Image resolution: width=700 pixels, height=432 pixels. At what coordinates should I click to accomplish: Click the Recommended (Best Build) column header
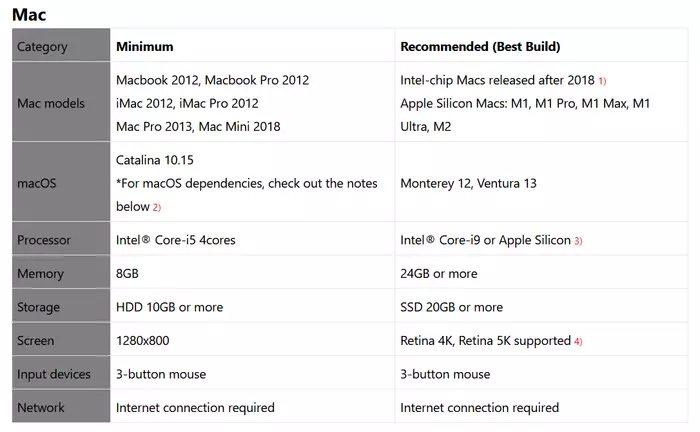click(480, 46)
